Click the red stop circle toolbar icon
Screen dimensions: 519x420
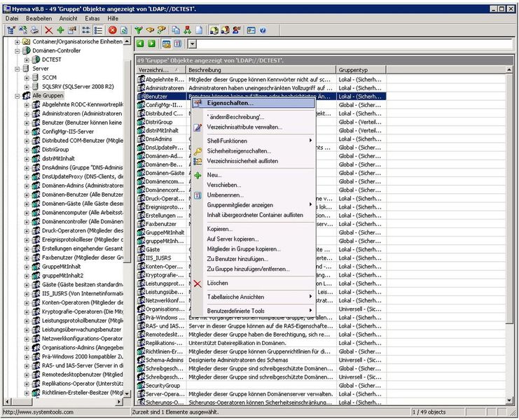pyautogui.click(x=113, y=30)
